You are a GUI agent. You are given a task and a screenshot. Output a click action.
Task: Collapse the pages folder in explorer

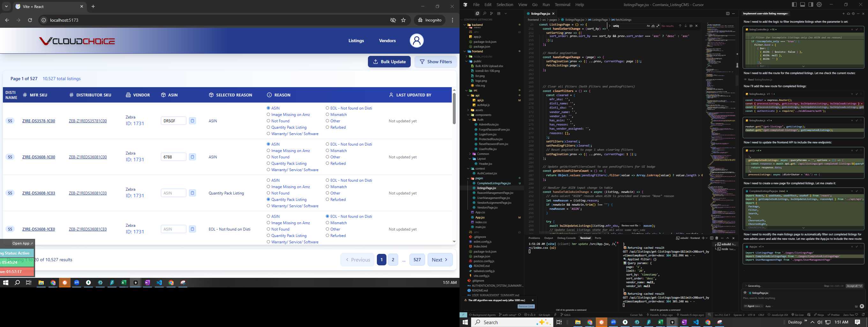(468, 178)
